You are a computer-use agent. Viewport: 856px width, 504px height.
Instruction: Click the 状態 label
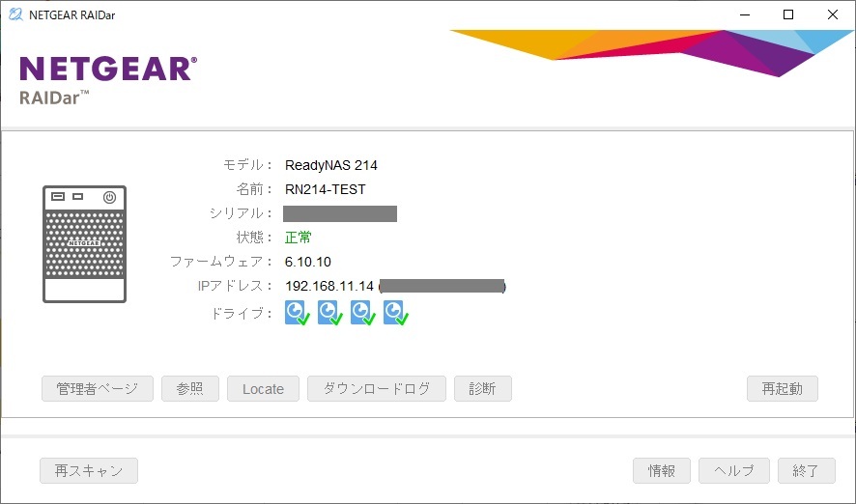click(254, 238)
